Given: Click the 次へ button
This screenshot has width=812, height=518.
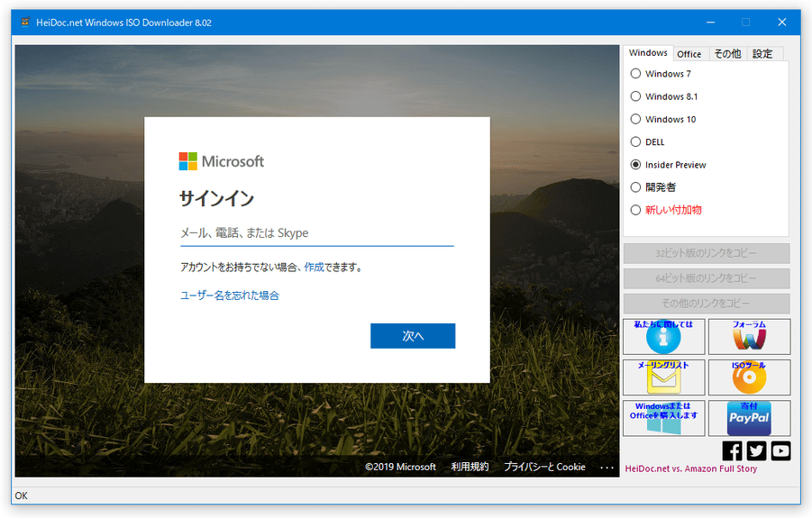Looking at the screenshot, I should tap(413, 336).
